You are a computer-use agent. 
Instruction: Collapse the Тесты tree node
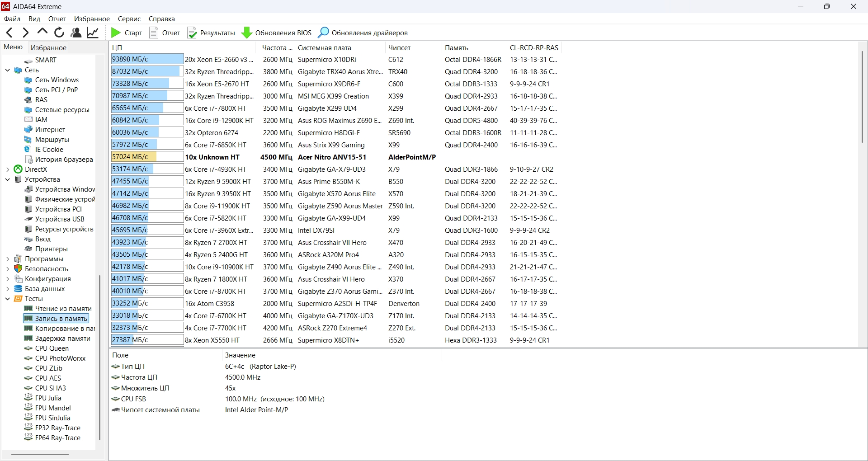point(8,299)
